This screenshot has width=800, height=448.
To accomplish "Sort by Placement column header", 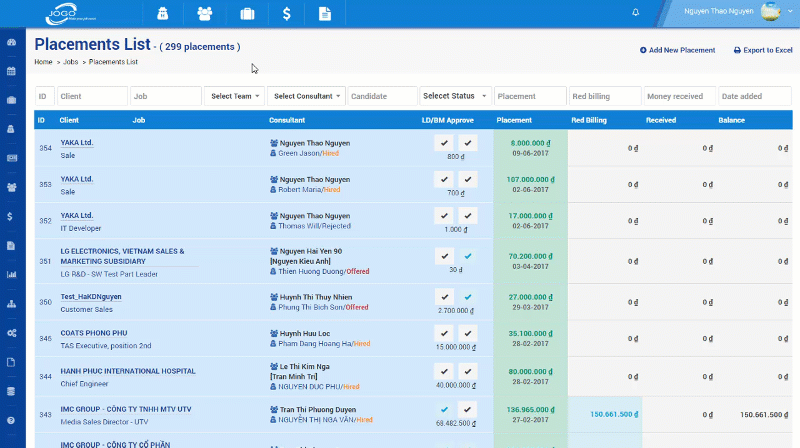I will point(514,120).
